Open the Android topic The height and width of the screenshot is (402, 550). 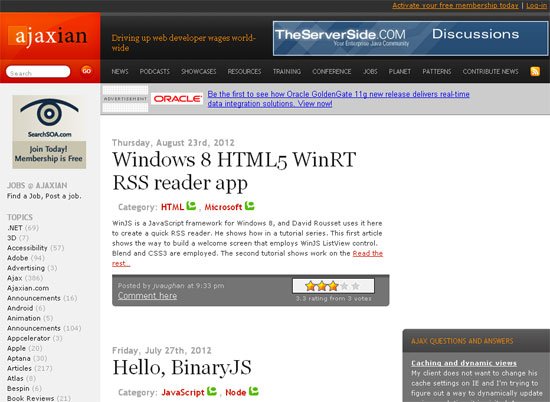(20, 308)
